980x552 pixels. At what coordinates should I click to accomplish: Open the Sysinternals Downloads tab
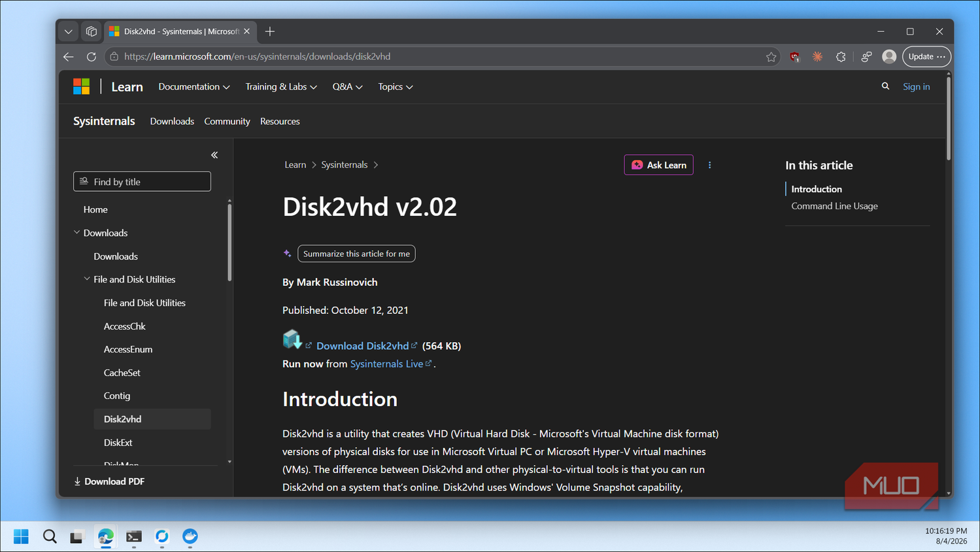pyautogui.click(x=172, y=122)
